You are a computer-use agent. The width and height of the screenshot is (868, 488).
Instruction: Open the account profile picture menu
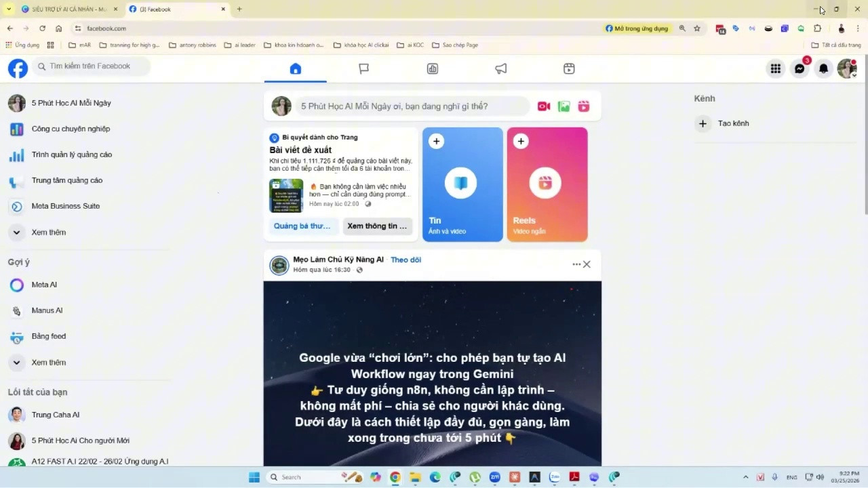click(847, 68)
